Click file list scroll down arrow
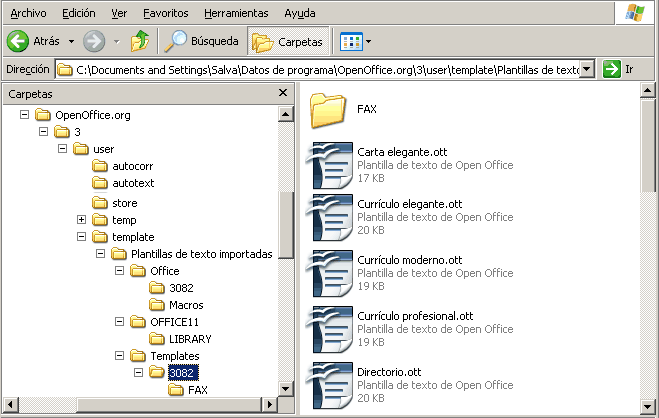Screen dimensions: 659x418 pos(647,406)
